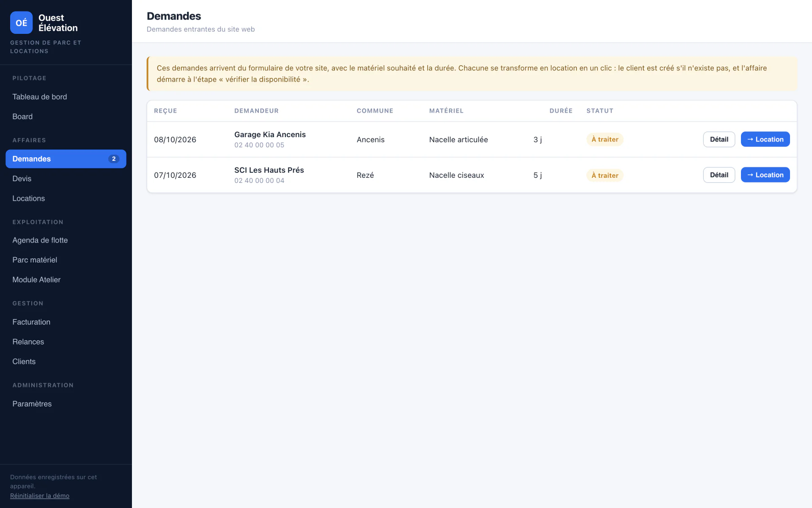View Détail for Garage Kia Ancenis
Viewport: 812px width, 508px height.
[x=719, y=139]
